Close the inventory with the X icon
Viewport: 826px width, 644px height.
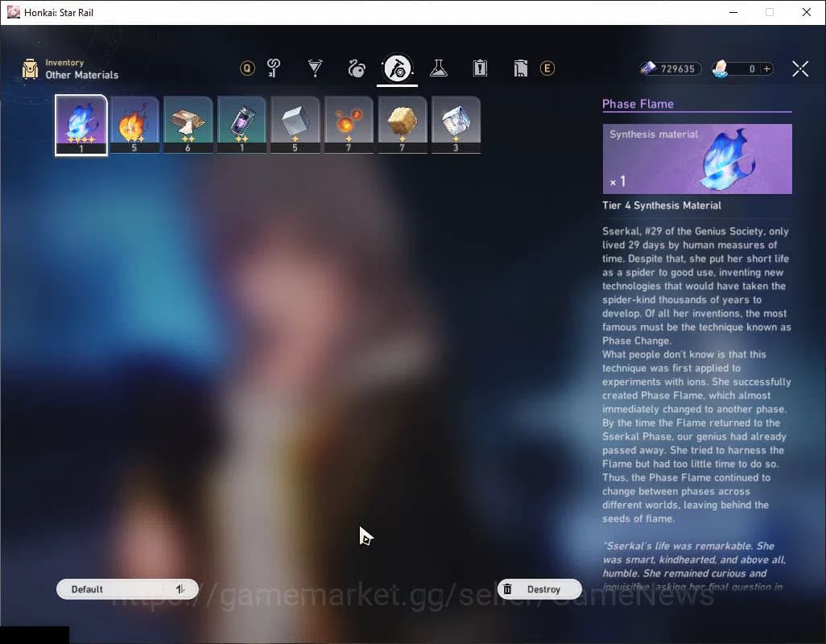click(x=799, y=68)
